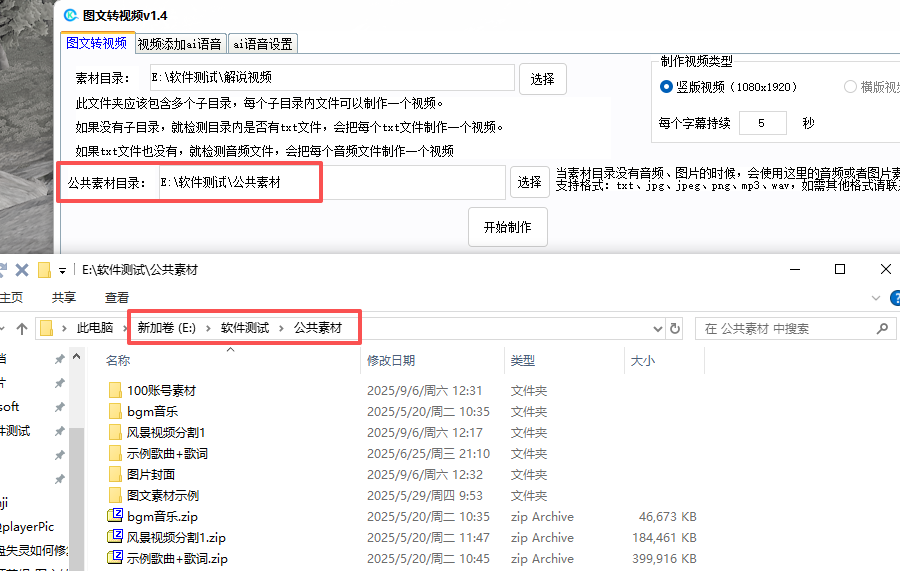Click the 示例歌曲+歌词.zip archive icon

115,559
